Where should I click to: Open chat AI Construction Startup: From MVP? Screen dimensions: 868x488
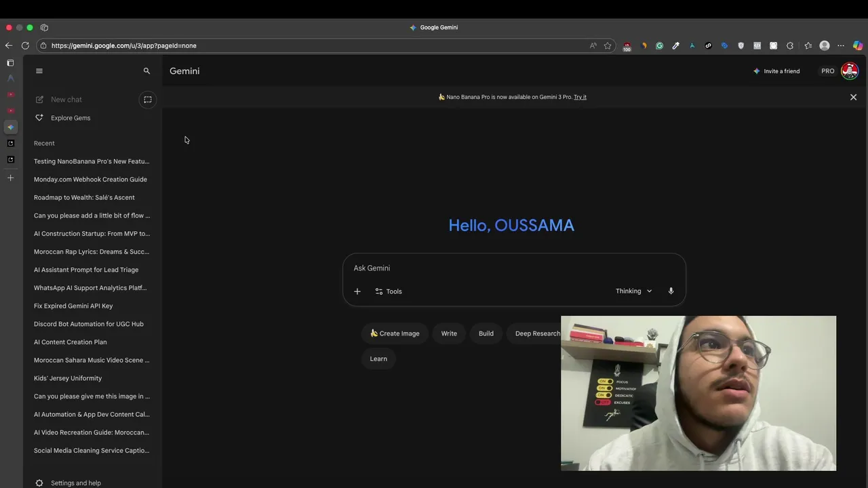pyautogui.click(x=92, y=234)
